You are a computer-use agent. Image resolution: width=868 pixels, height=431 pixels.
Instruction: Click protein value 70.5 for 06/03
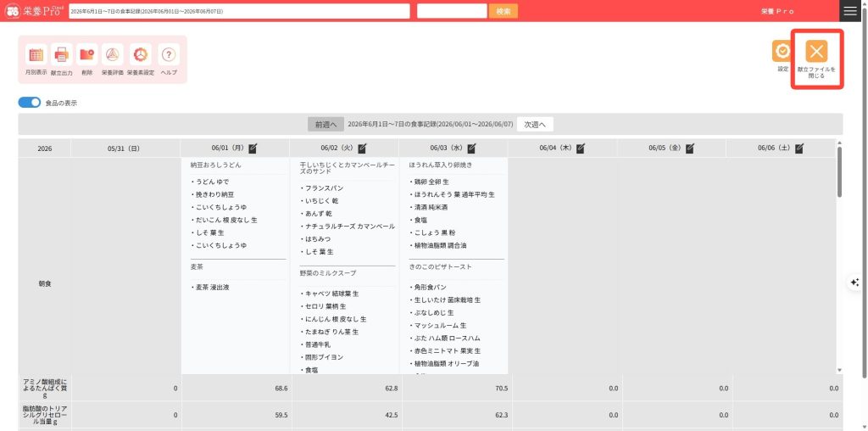[501, 389]
